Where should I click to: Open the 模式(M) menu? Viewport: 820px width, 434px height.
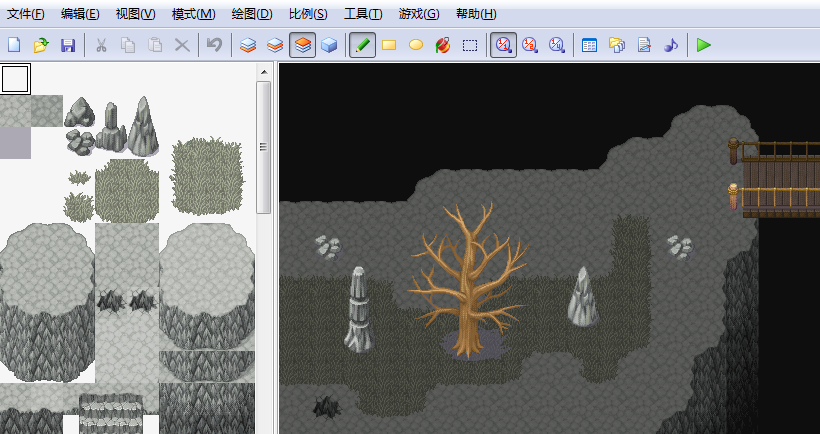(x=193, y=14)
